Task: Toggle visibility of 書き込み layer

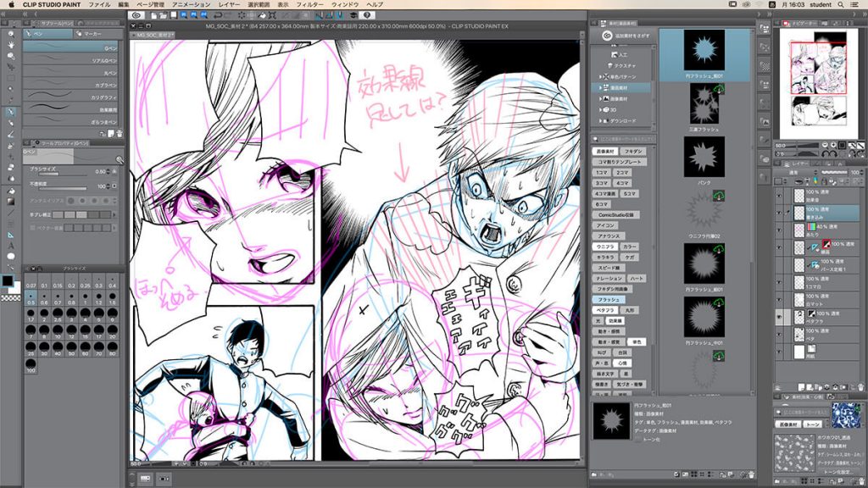Action: click(x=779, y=213)
